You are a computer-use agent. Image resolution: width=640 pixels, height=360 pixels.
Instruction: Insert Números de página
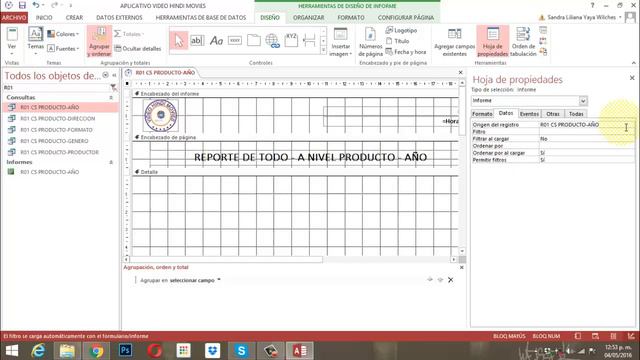tap(370, 42)
